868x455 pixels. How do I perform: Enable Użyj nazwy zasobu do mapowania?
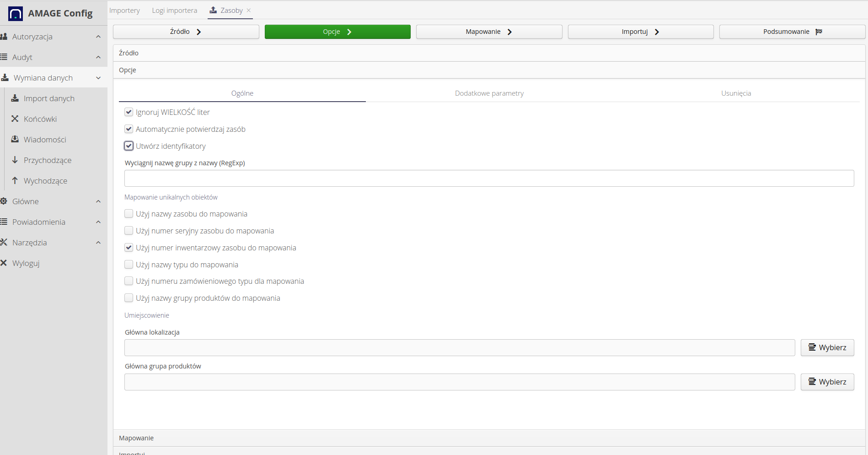(129, 214)
